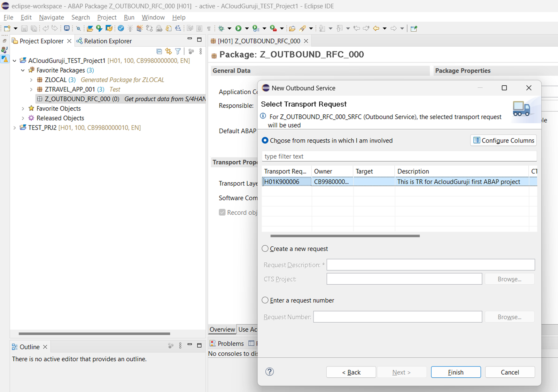
Task: Click the Configure Columns button
Action: [503, 140]
